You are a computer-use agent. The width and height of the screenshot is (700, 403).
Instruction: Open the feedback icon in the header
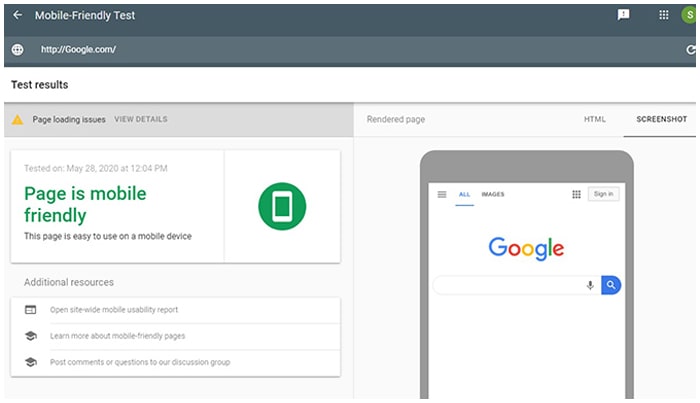[623, 15]
